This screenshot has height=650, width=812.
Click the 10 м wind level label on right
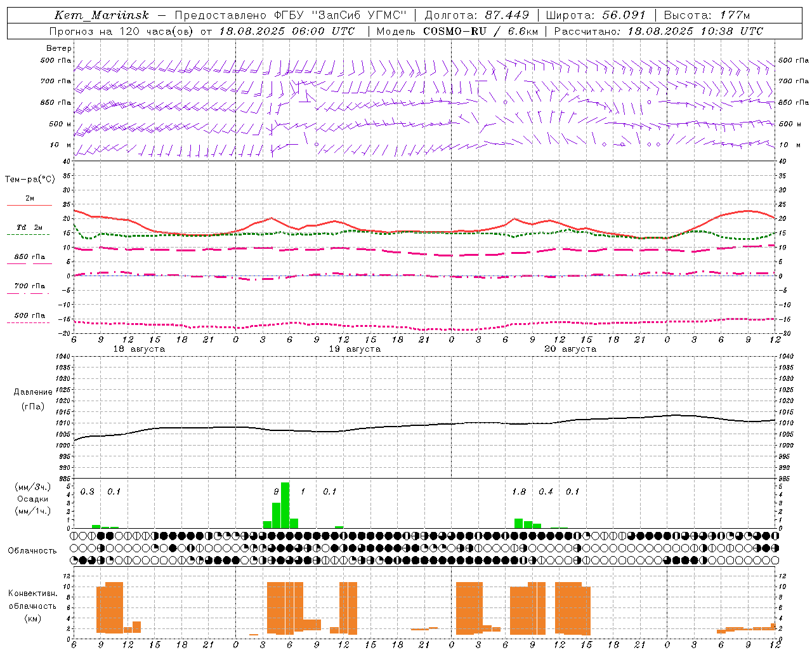click(x=789, y=145)
